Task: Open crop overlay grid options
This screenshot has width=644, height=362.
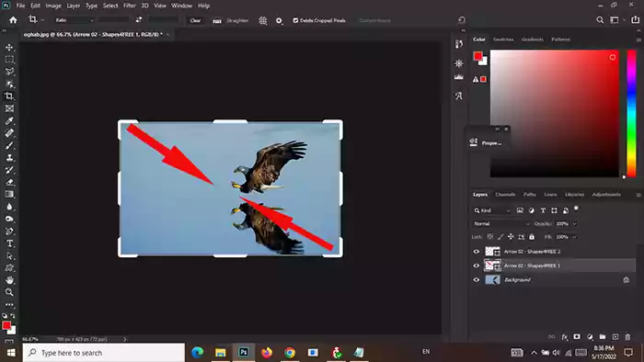Action: 263,20
